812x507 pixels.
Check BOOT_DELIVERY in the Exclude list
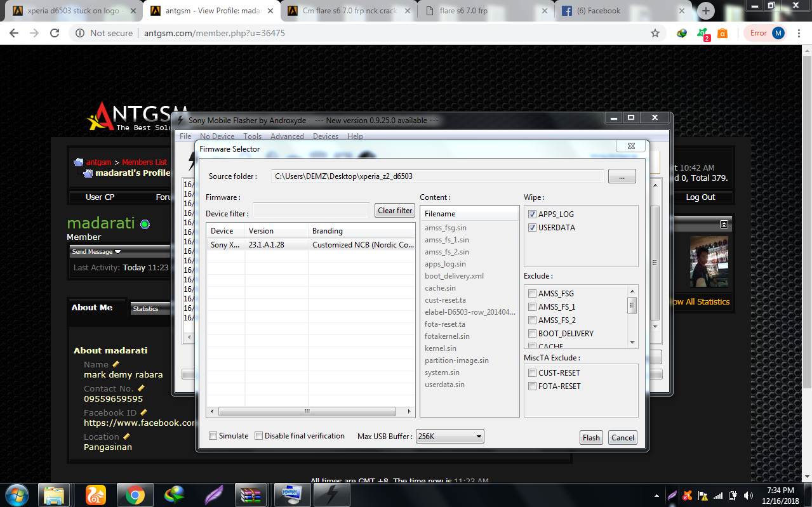(532, 334)
